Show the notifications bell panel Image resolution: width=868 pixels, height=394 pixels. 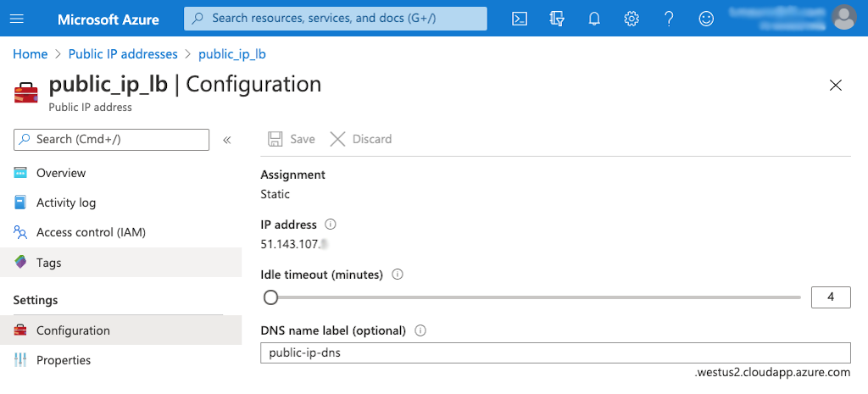[x=594, y=19]
